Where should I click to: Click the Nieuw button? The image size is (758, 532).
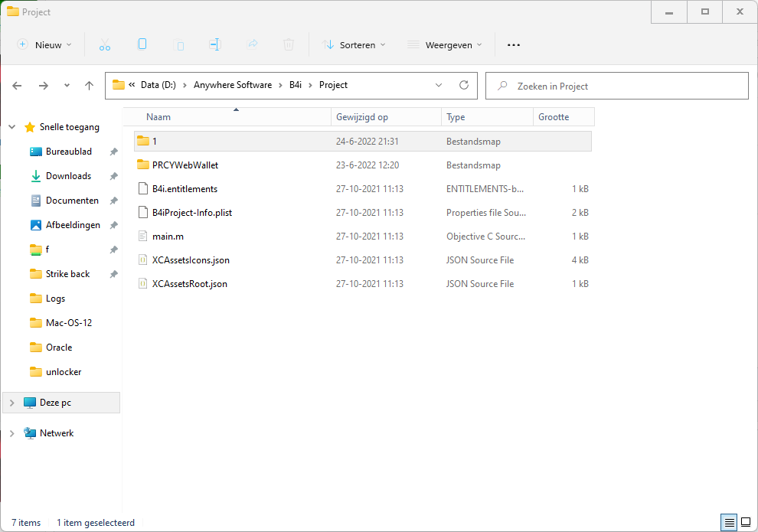click(x=44, y=45)
